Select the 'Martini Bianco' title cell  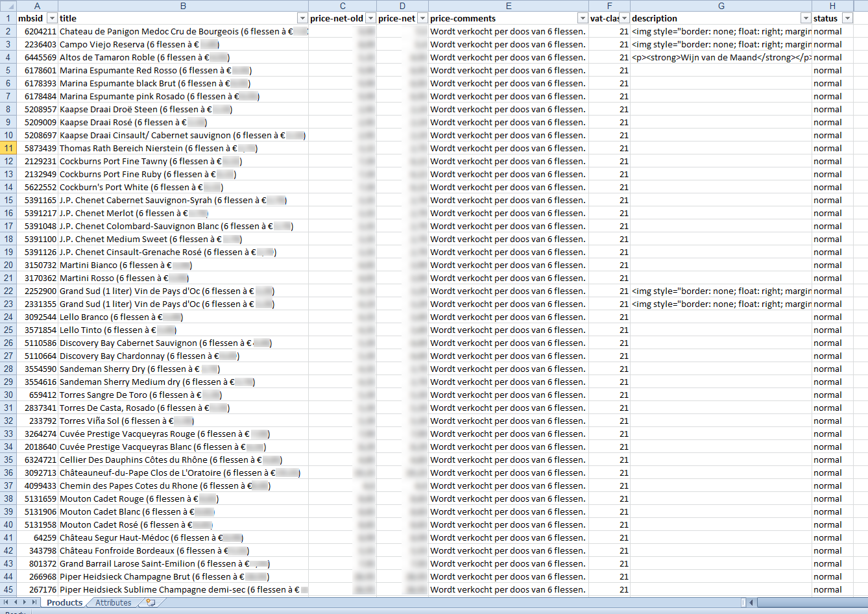click(183, 265)
